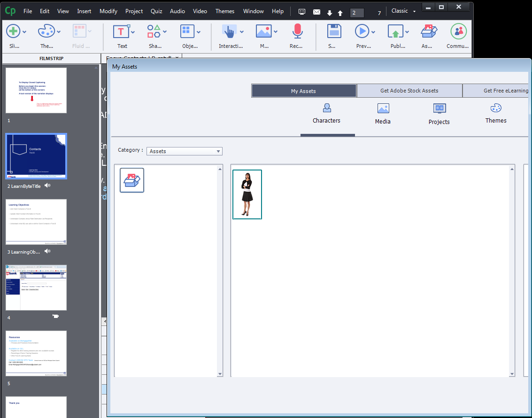This screenshot has height=418, width=532.
Task: Click the My Assets button
Action: point(303,91)
